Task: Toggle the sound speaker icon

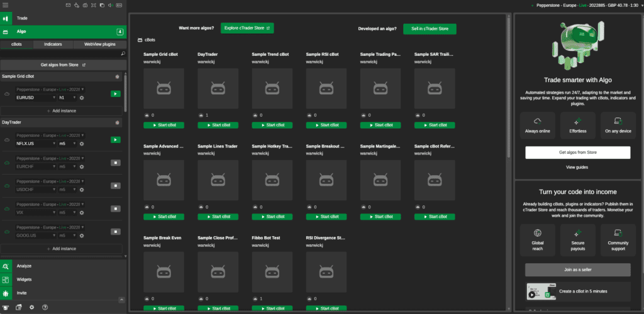Action: (111, 5)
